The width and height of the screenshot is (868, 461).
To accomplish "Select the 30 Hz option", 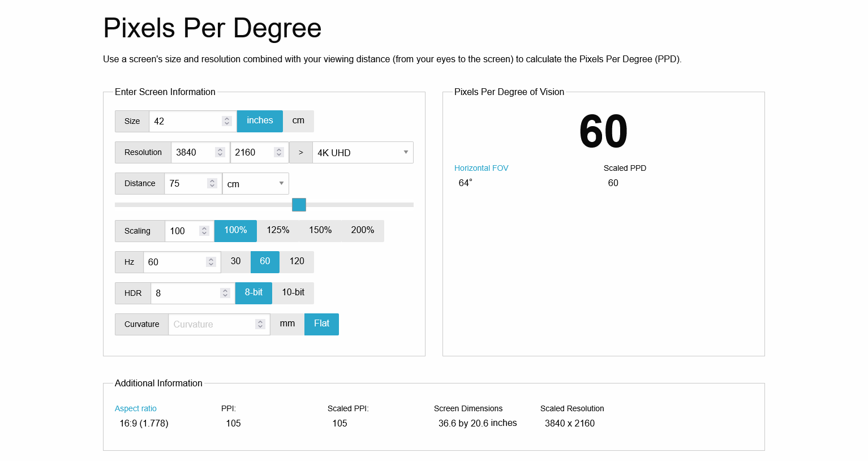I will (x=236, y=262).
